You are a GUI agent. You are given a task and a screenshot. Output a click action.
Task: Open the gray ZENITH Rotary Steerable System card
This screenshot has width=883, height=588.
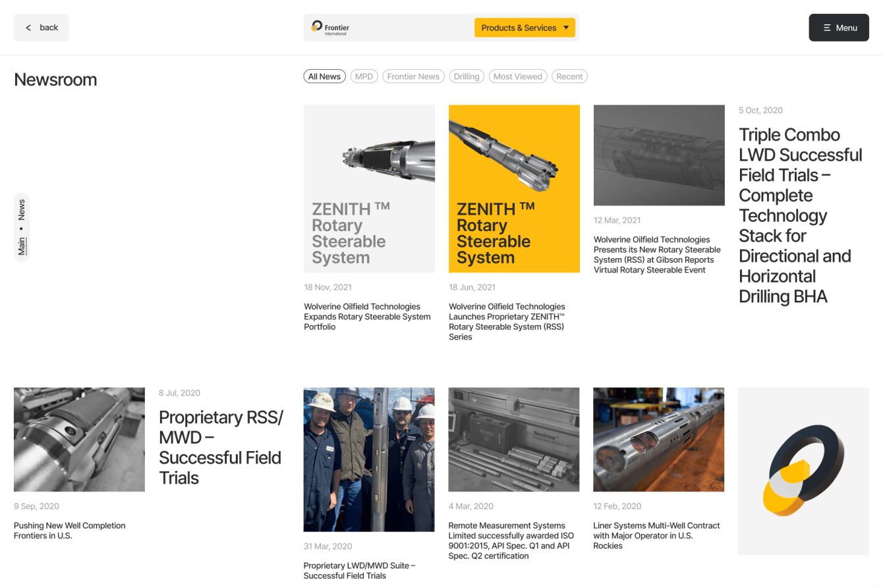click(x=369, y=189)
